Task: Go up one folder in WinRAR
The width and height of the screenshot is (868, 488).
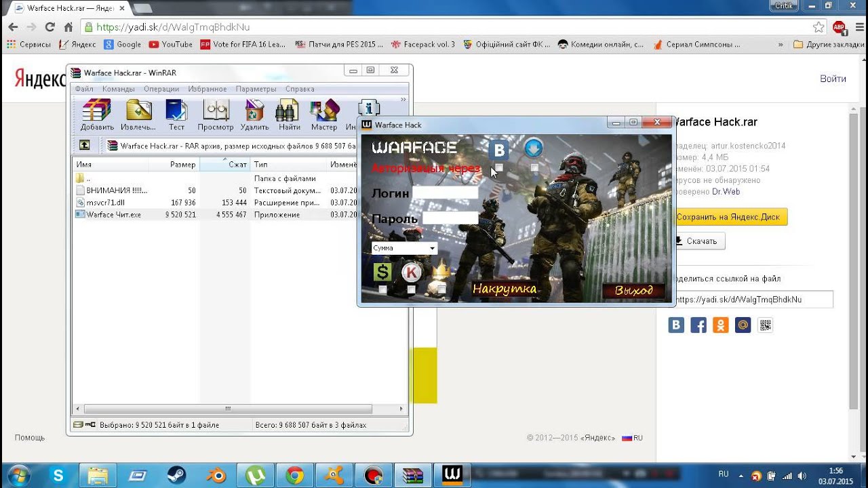Action: pyautogui.click(x=84, y=145)
